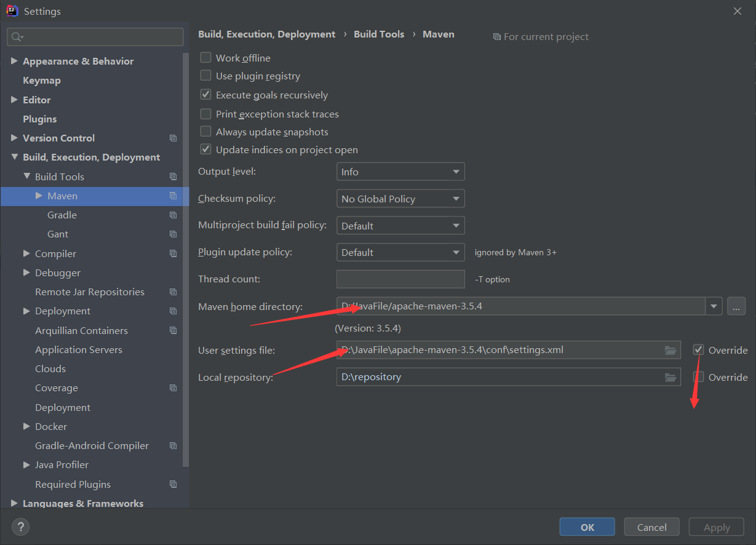
Task: Click the "Build Tools" breadcrumb link
Action: coord(379,34)
